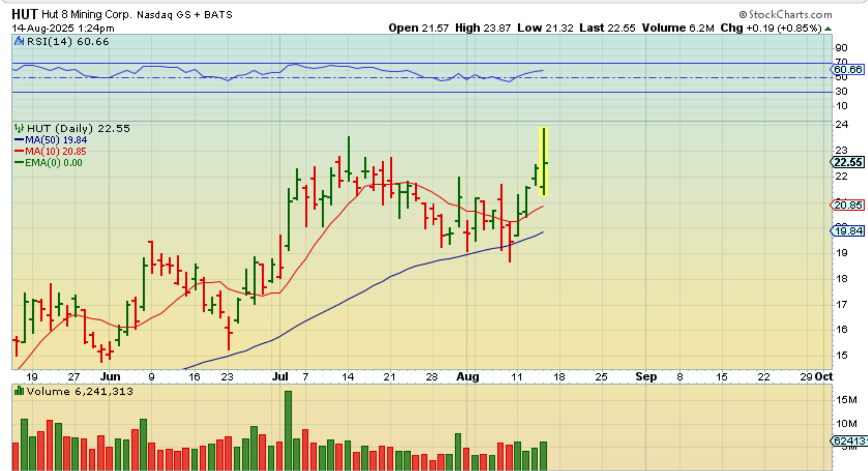868x471 pixels.
Task: Click the blue 19.84 MA(50) axis tag
Action: pyautogui.click(x=848, y=231)
